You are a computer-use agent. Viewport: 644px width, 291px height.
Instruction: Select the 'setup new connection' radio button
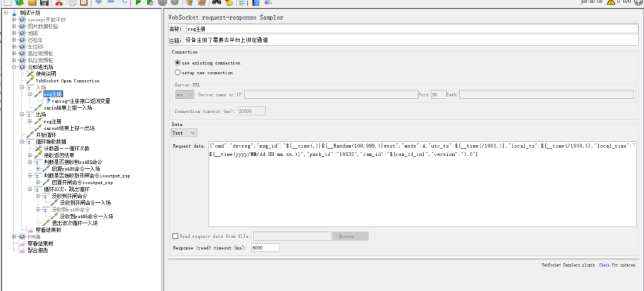pyautogui.click(x=177, y=72)
